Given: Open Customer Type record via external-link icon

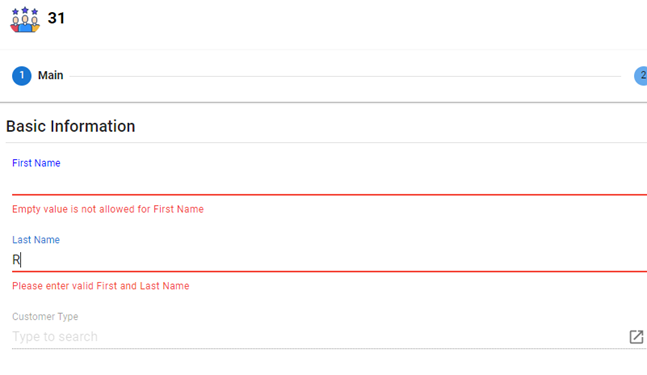Looking at the screenshot, I should (x=636, y=337).
